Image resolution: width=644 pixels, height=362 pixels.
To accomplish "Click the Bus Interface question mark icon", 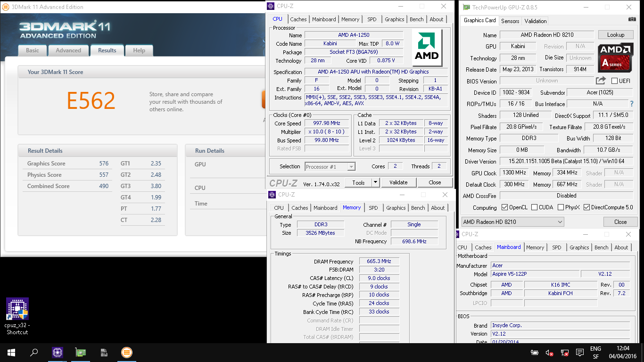I will coord(632,103).
